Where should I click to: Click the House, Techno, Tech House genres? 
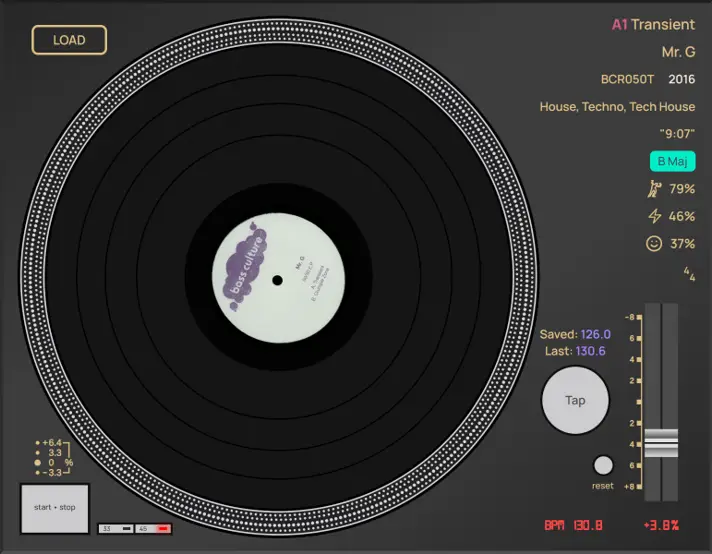click(617, 106)
